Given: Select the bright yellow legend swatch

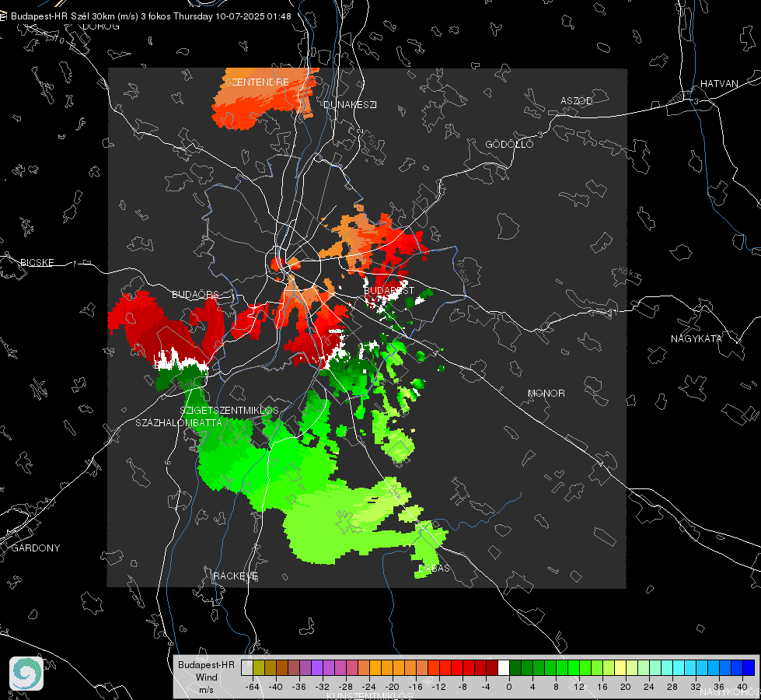Looking at the screenshot, I should click(x=620, y=667).
